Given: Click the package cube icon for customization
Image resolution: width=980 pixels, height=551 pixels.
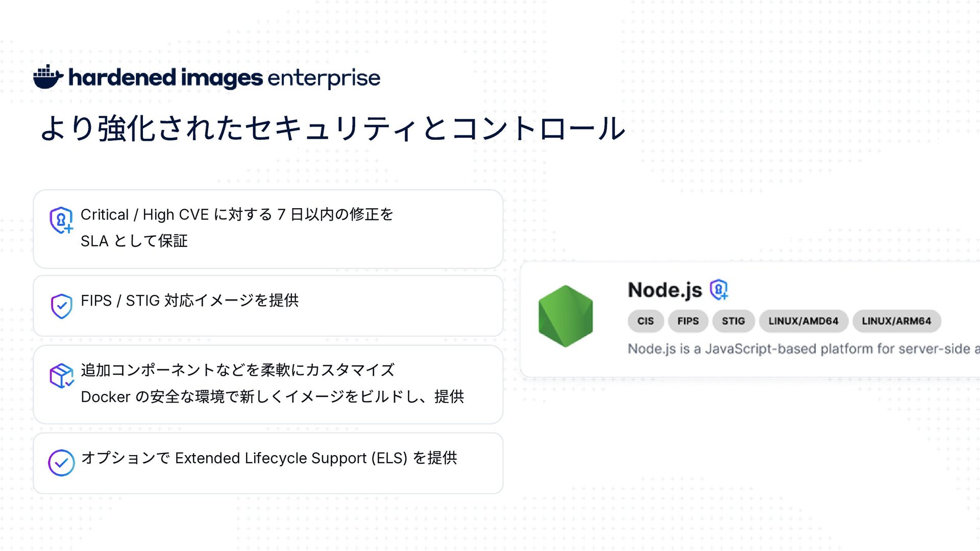Looking at the screenshot, I should point(62,375).
